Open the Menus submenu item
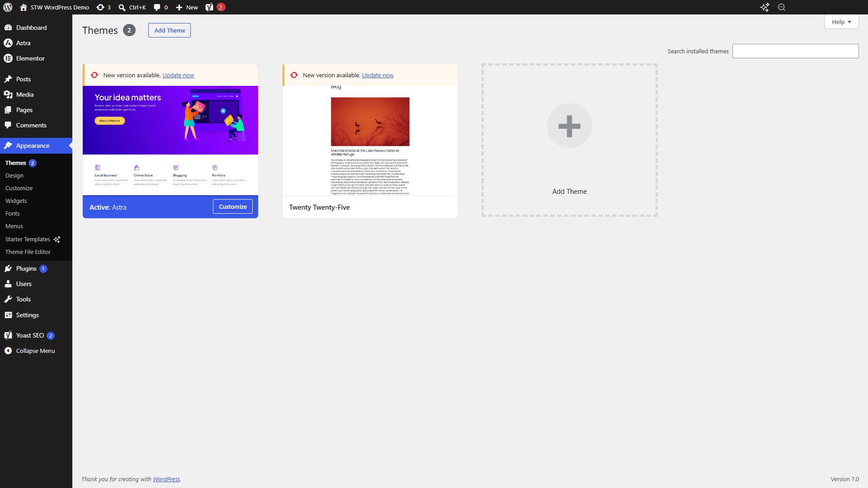Viewport: 868px width, 488px height. click(14, 226)
